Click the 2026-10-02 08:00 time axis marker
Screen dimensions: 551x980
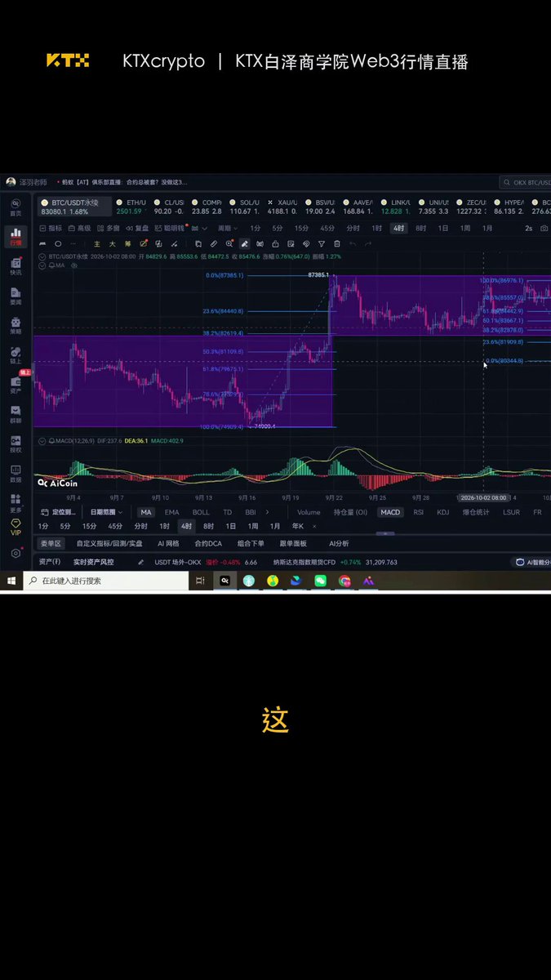[x=484, y=497]
